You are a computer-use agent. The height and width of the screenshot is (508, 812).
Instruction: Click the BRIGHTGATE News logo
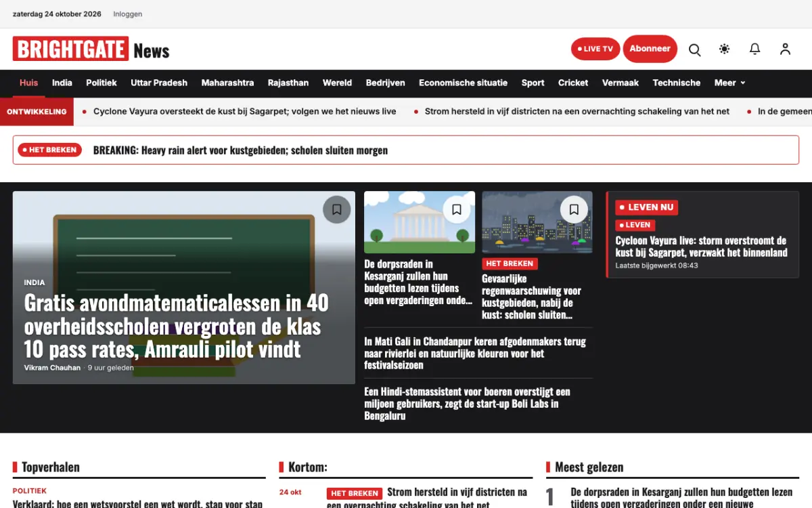point(91,49)
